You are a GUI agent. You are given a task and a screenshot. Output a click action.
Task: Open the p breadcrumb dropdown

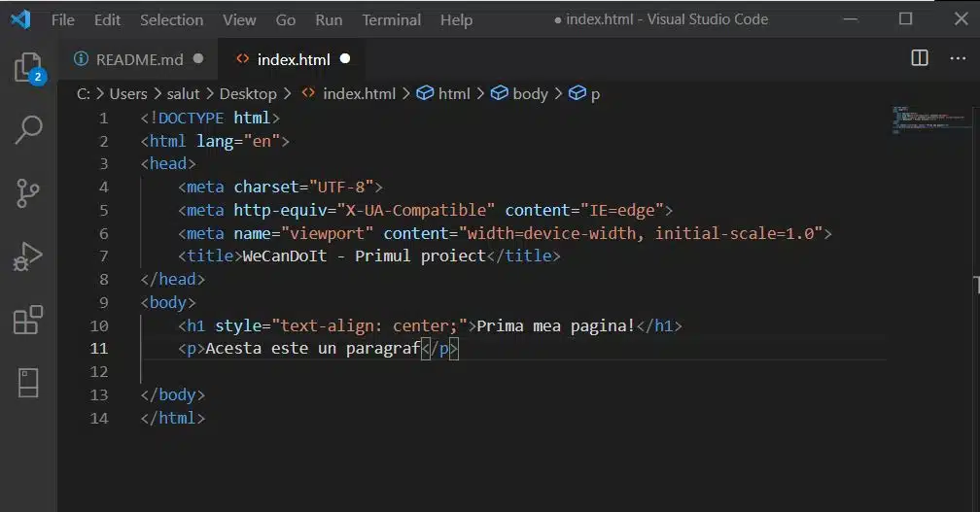click(595, 94)
